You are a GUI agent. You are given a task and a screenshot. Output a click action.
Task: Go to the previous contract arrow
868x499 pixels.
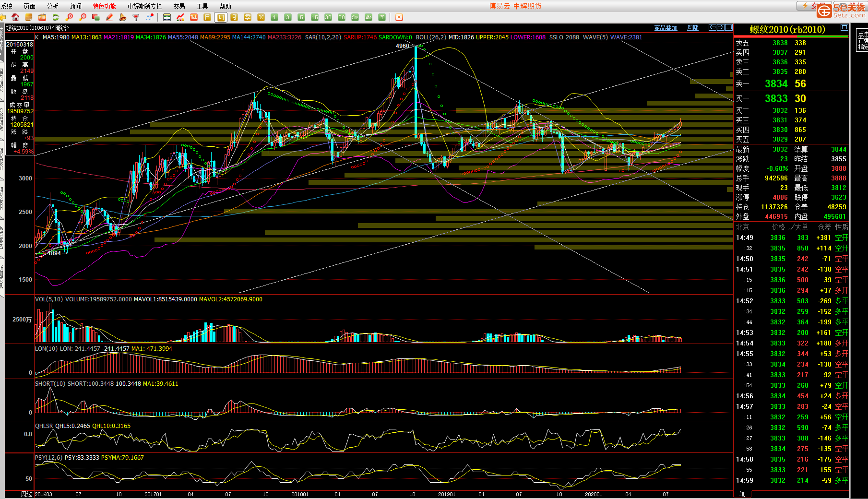[713, 28]
